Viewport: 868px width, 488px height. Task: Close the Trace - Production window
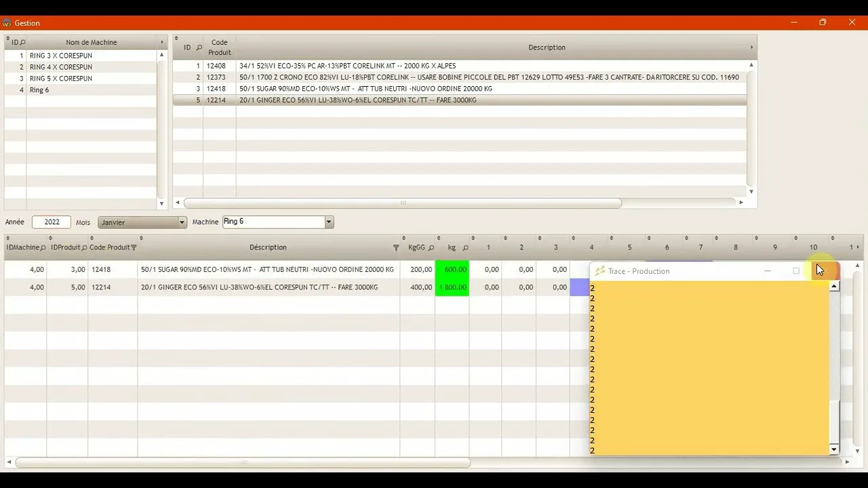pyautogui.click(x=825, y=271)
